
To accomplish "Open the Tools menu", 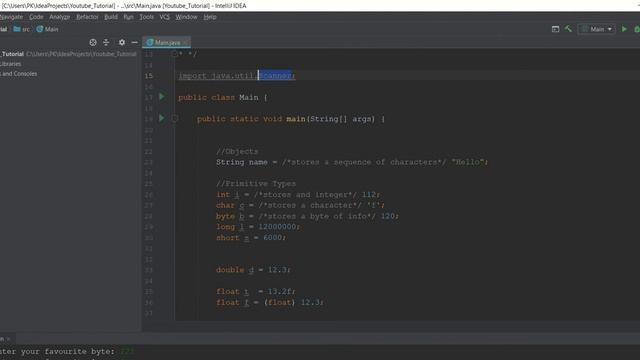I will click(x=147, y=17).
